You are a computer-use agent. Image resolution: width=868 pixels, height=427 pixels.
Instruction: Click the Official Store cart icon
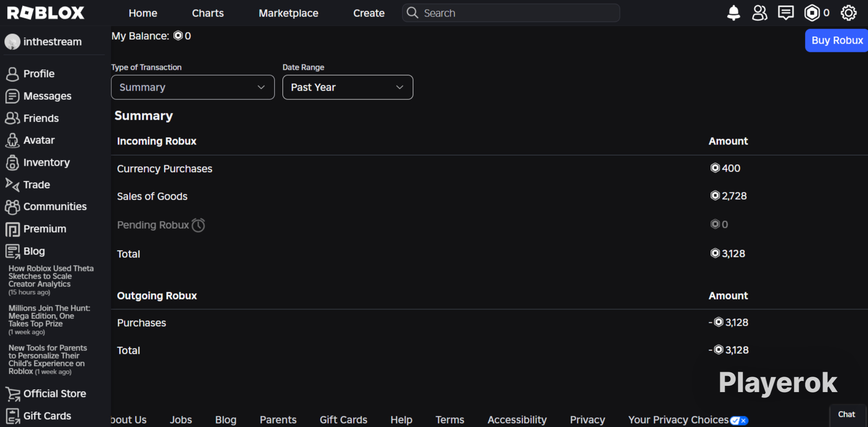coord(13,394)
